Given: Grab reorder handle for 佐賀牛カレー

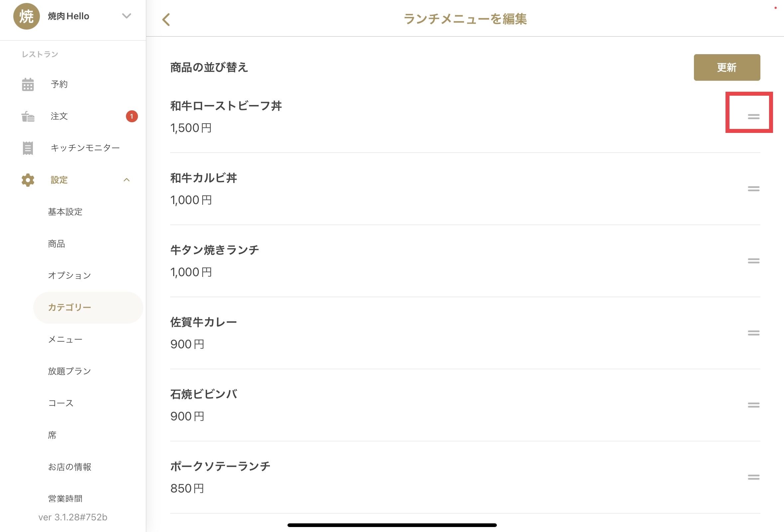Looking at the screenshot, I should [753, 333].
